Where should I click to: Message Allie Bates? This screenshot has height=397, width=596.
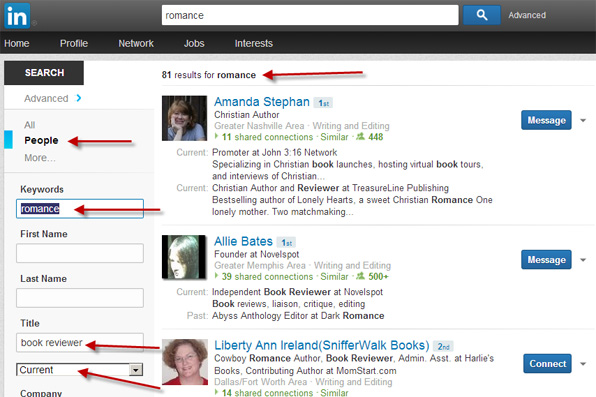pyautogui.click(x=546, y=260)
